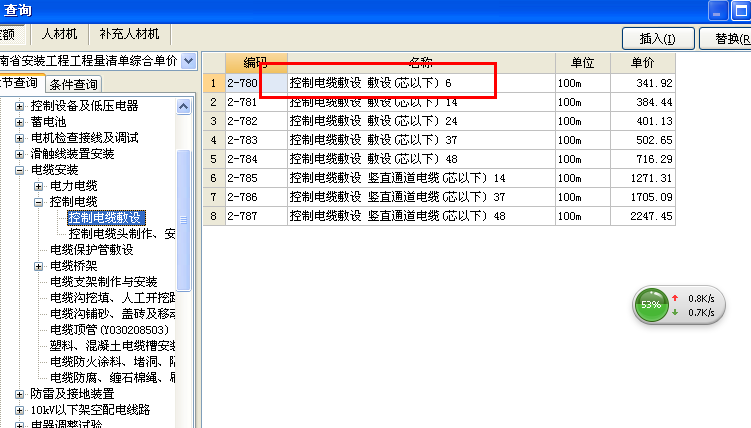Select code cell 2-780
Viewport: 751px width, 428px height.
[256, 83]
